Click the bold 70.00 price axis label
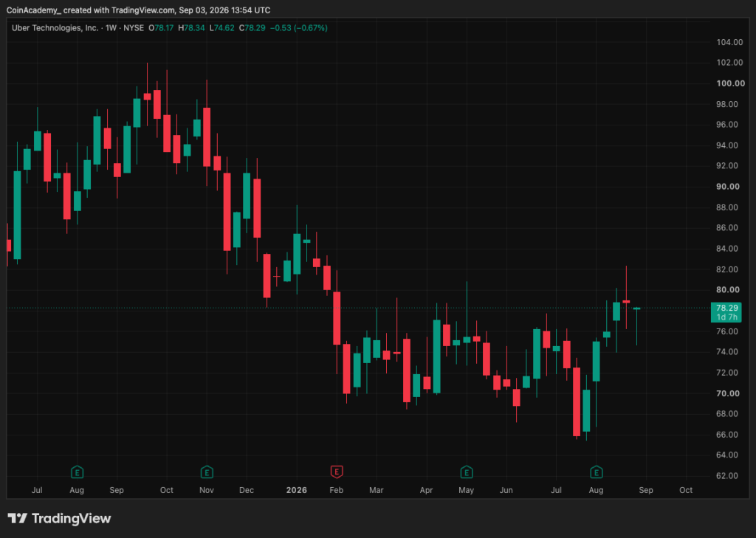The height and width of the screenshot is (538, 756). (728, 393)
